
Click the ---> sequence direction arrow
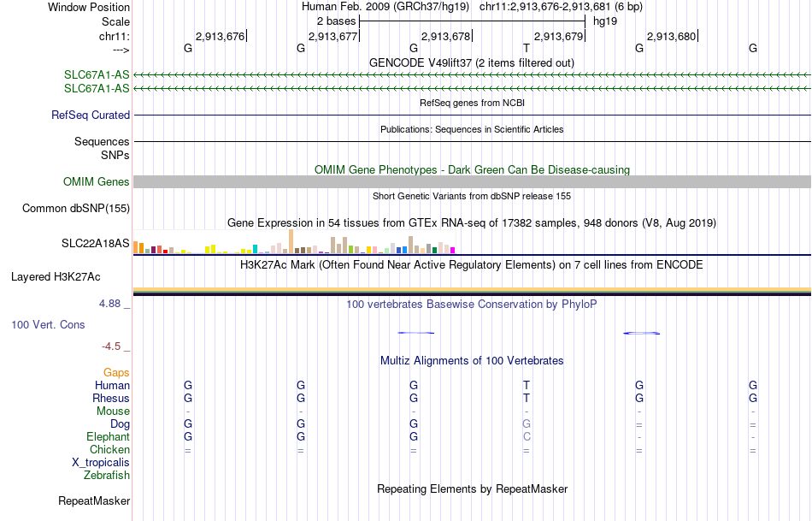(x=121, y=50)
